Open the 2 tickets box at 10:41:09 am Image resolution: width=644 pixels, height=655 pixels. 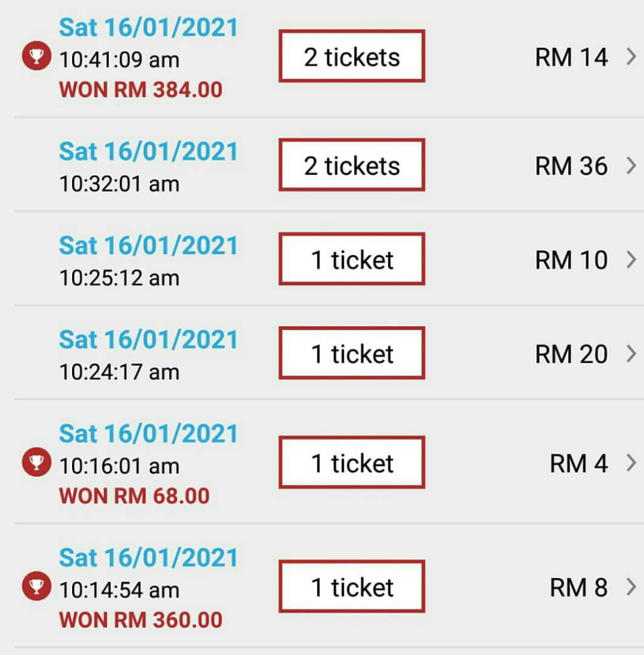(352, 56)
